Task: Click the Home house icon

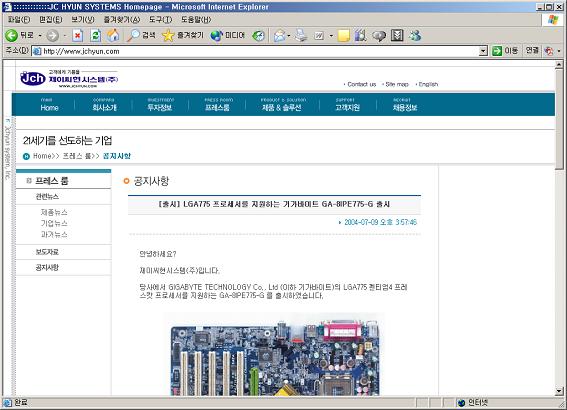Action: click(113, 35)
